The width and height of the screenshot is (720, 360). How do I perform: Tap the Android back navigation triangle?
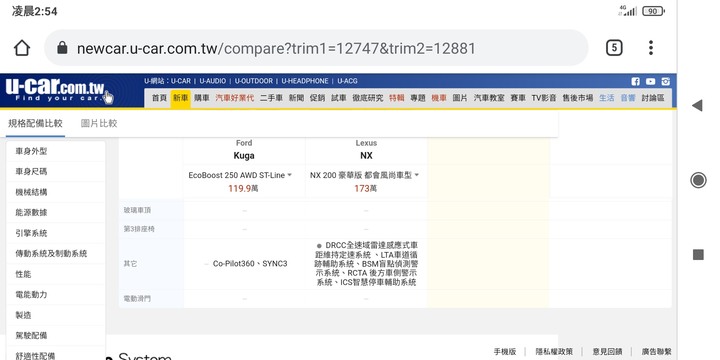tap(698, 106)
